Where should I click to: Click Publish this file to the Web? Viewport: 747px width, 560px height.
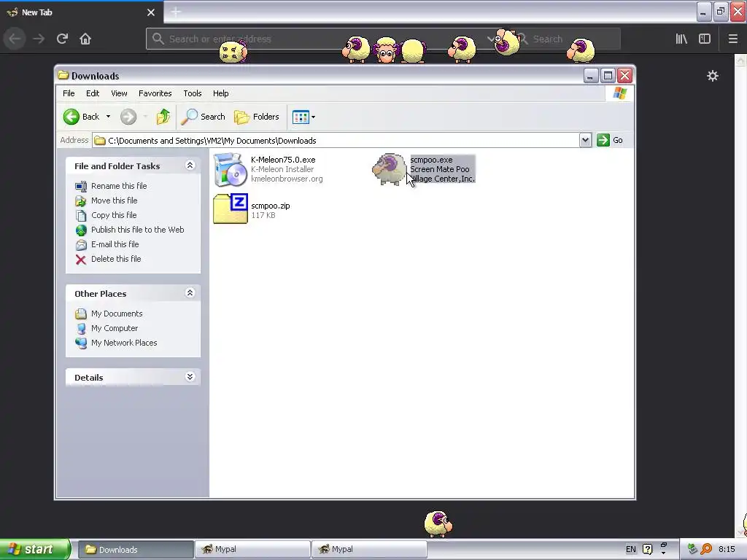tap(138, 230)
